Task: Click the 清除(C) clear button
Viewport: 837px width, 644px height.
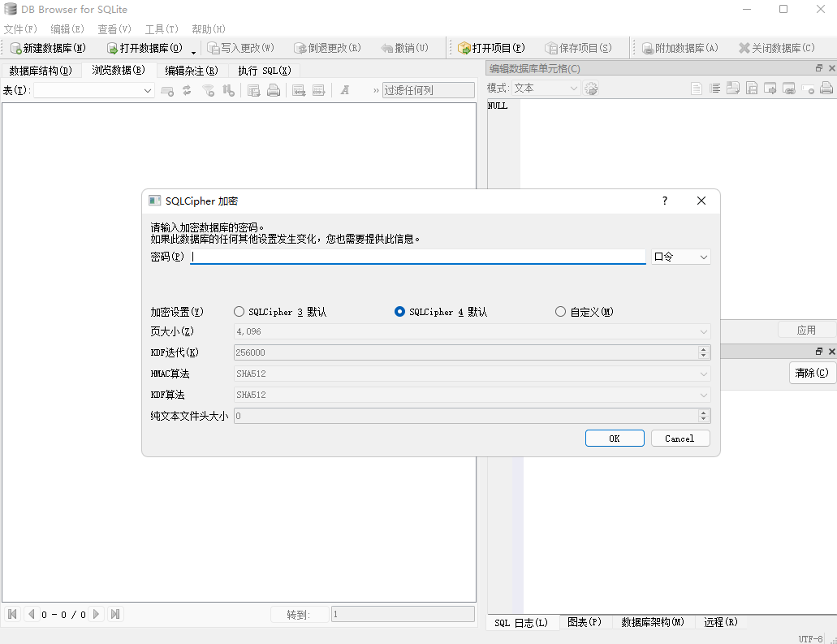Action: pyautogui.click(x=811, y=373)
